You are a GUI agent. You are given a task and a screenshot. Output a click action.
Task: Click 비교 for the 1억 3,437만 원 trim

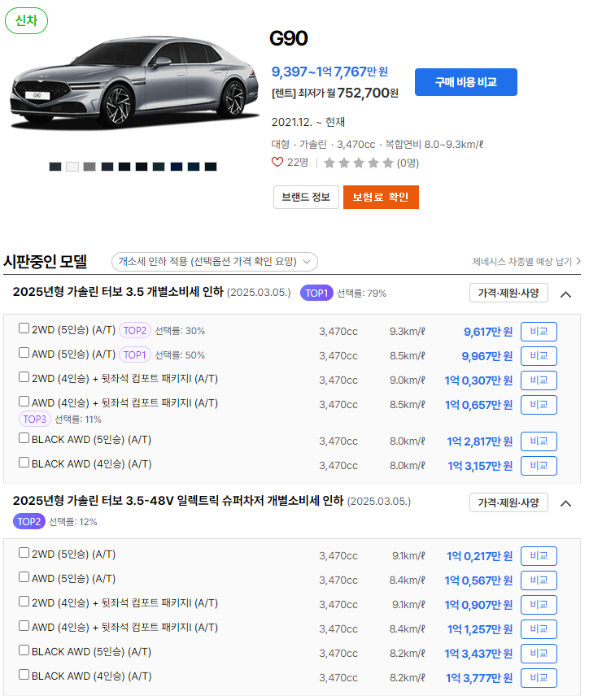(x=539, y=654)
